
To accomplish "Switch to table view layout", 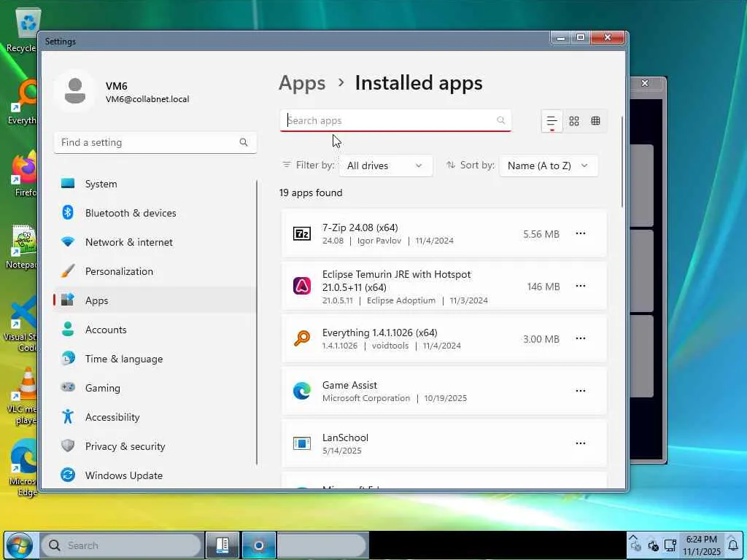I will (595, 121).
